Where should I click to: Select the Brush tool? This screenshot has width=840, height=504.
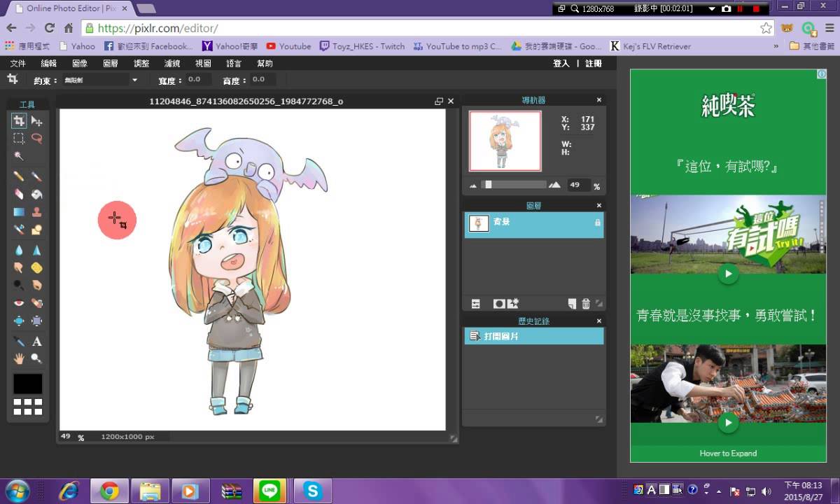point(36,176)
